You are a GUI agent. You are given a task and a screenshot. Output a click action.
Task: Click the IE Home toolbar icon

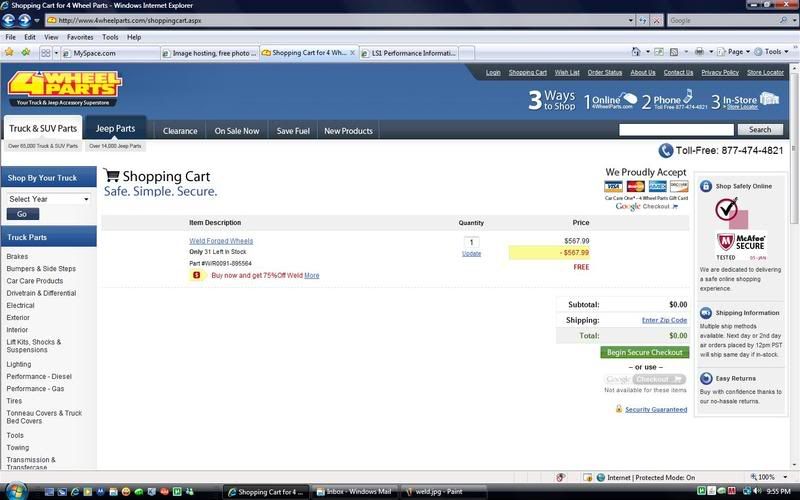coord(637,52)
